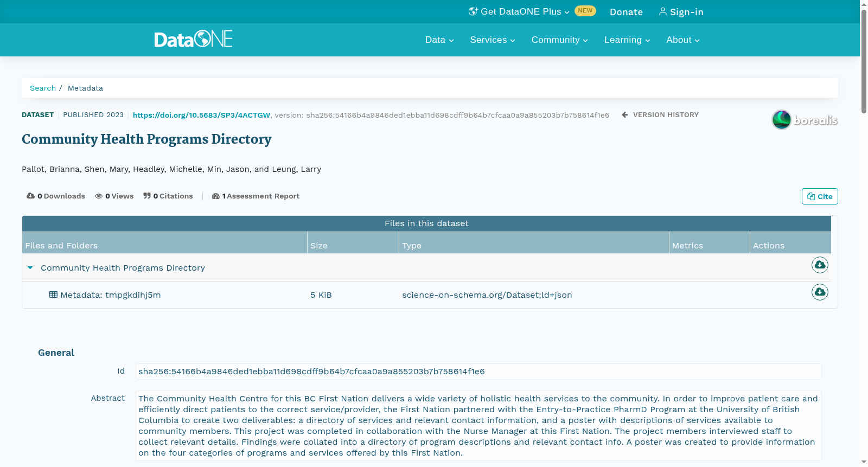Screen dimensions: 868x467
Task: Click the 'PUBLISHED 2023' label
Action: 93,115
